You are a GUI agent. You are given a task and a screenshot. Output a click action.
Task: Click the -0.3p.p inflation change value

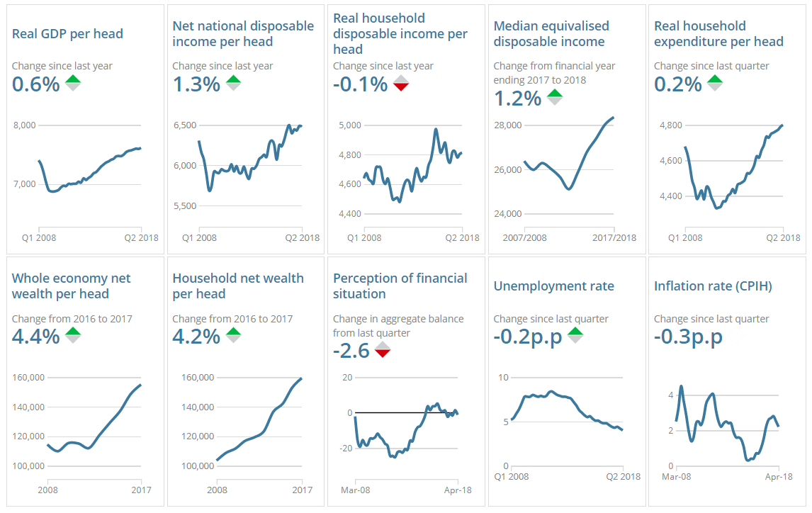(688, 337)
